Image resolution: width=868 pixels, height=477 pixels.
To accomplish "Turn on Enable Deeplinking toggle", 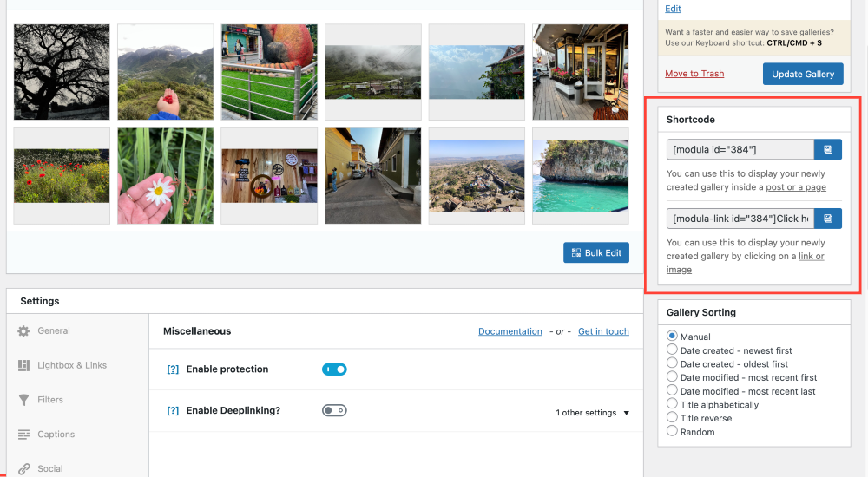I will 334,411.
